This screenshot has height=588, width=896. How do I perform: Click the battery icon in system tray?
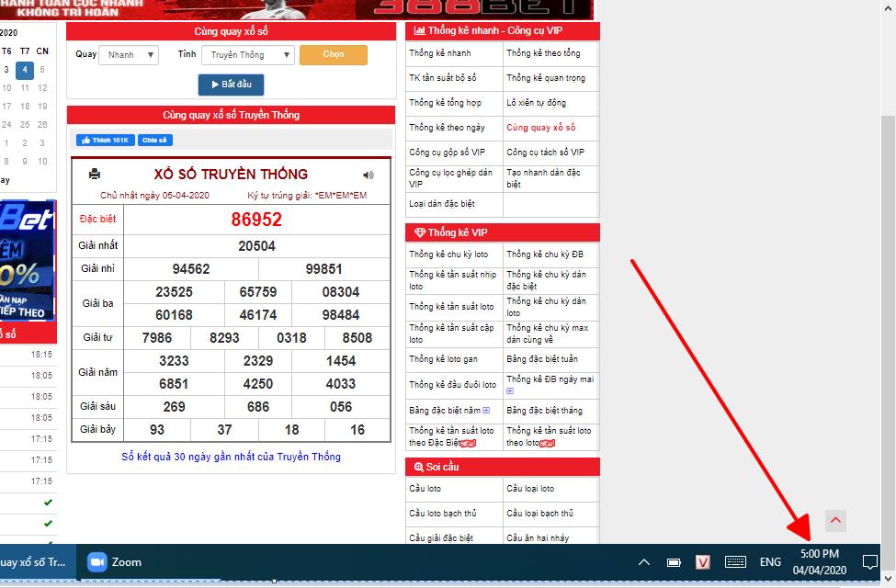[x=674, y=562]
